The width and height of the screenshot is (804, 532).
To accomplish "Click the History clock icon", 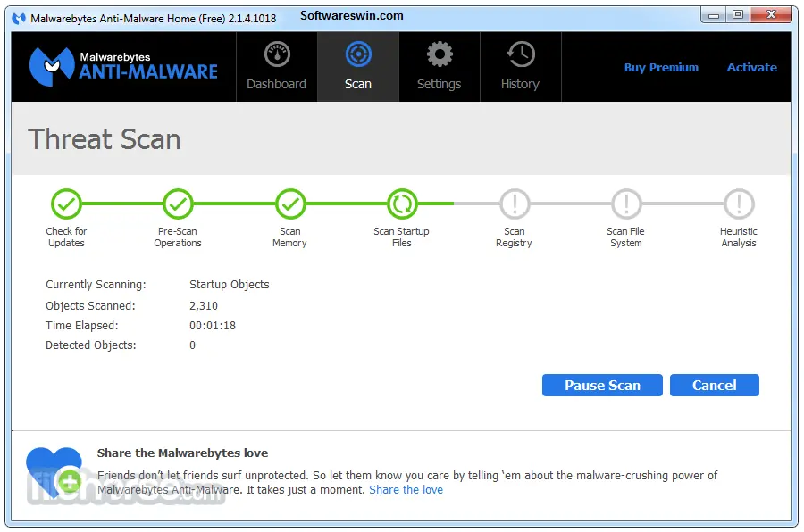I will (521, 54).
